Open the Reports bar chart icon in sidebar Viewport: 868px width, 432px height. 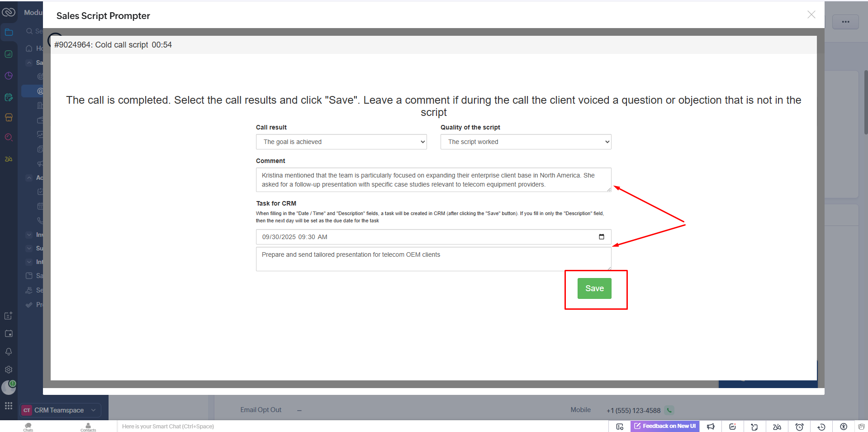(x=9, y=54)
